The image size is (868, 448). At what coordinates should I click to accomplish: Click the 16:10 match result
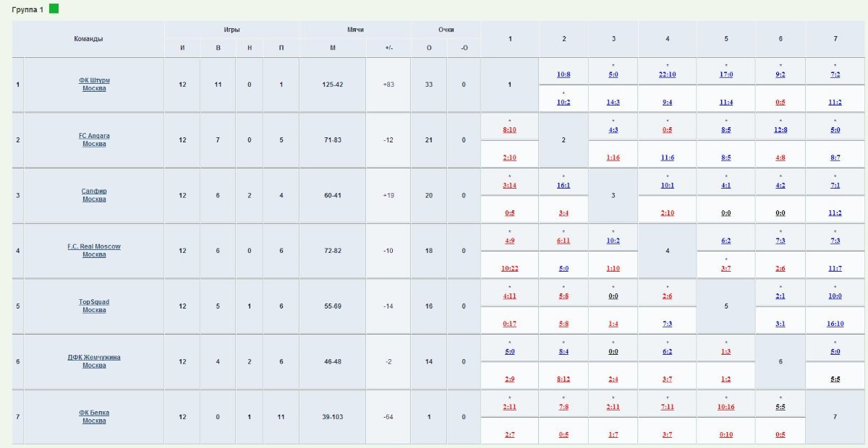point(835,324)
